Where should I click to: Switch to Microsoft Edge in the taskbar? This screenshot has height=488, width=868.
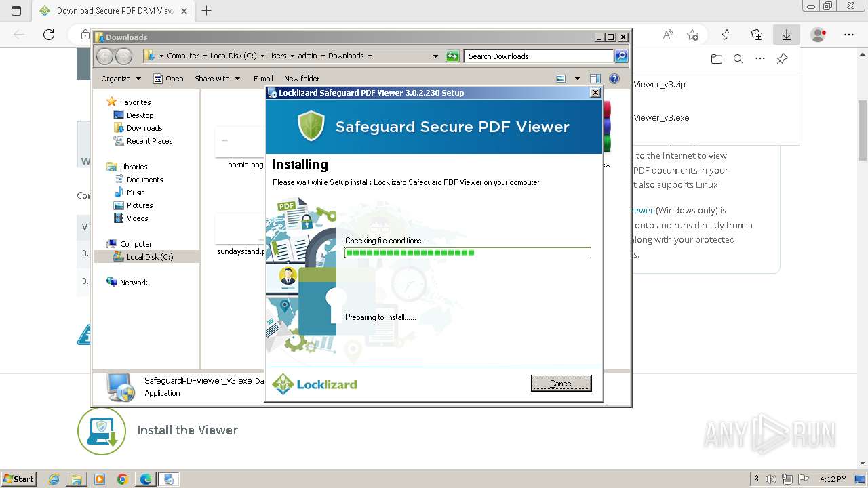pyautogui.click(x=145, y=479)
